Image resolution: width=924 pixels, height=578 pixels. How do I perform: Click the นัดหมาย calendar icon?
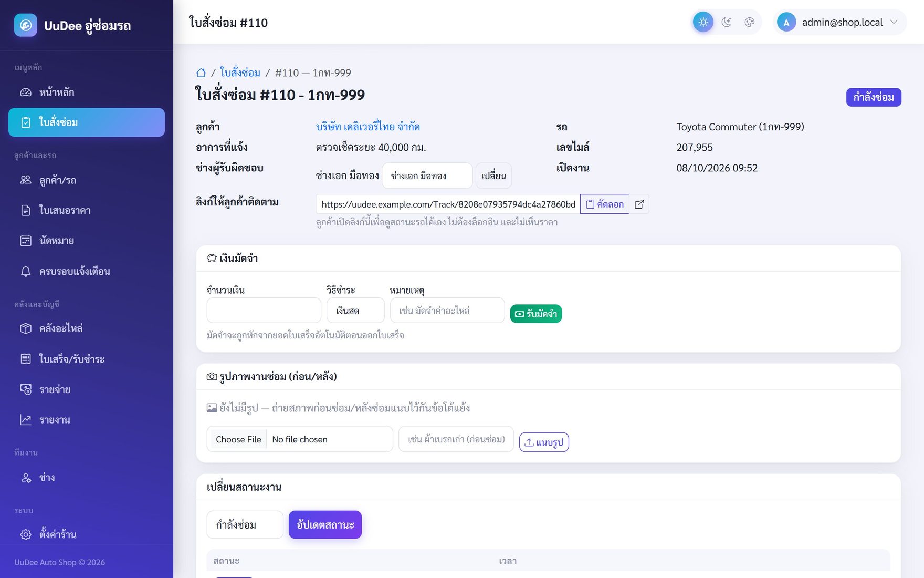(x=26, y=241)
